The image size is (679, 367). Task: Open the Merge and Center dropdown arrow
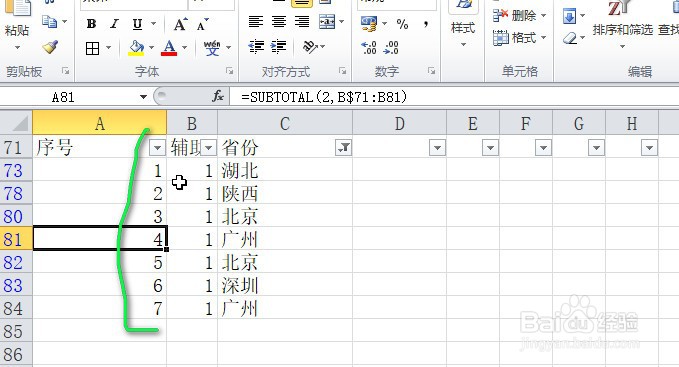pos(342,21)
